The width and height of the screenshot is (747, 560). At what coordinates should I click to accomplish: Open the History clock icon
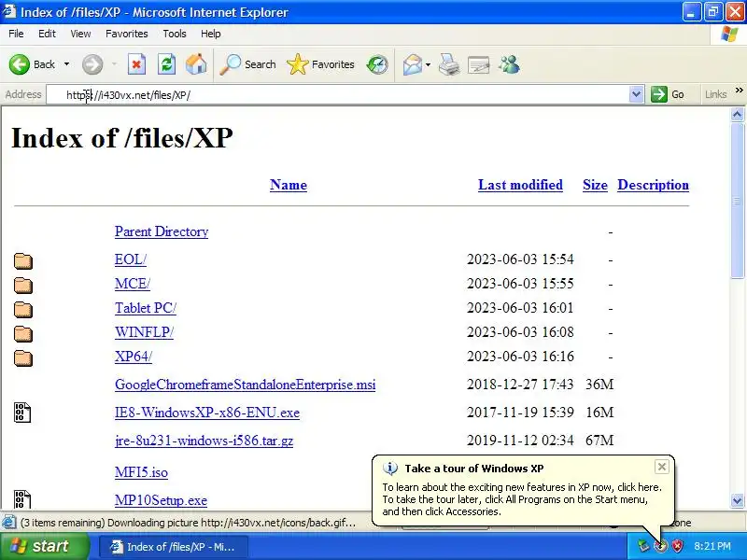pyautogui.click(x=377, y=64)
